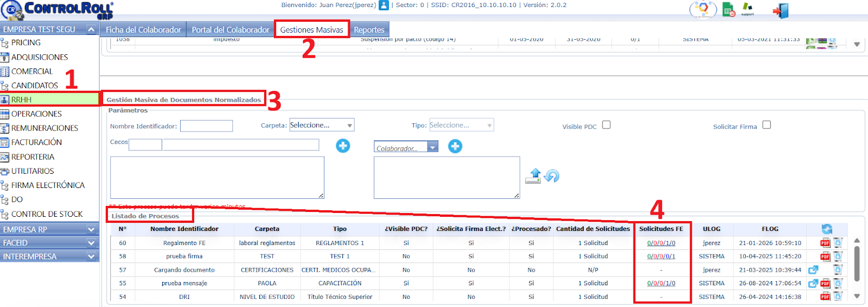Click the blue undo arrow icon

click(552, 176)
